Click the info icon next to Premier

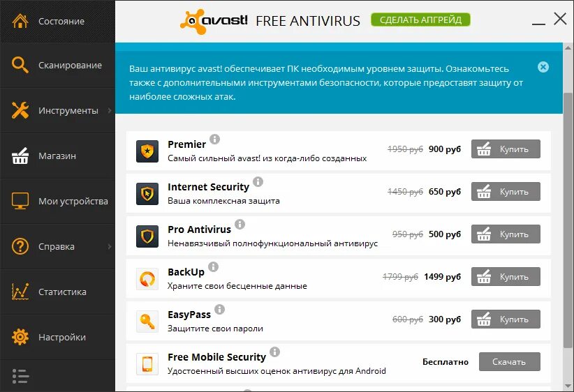215,139
